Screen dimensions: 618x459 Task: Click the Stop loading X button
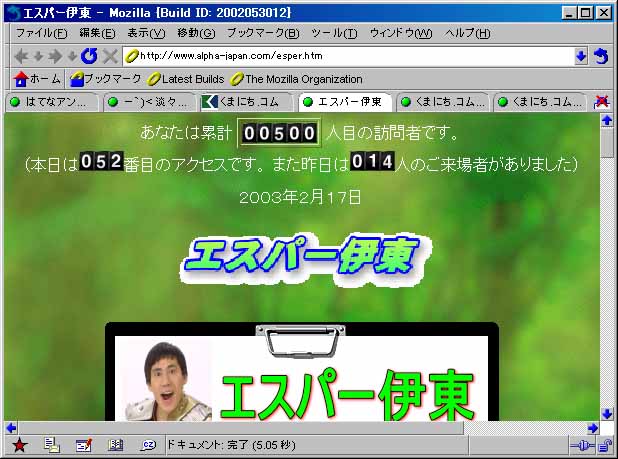(110, 56)
